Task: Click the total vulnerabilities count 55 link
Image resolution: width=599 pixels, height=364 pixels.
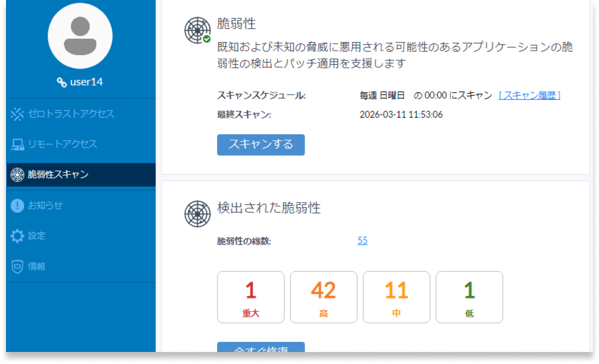Action: (363, 241)
